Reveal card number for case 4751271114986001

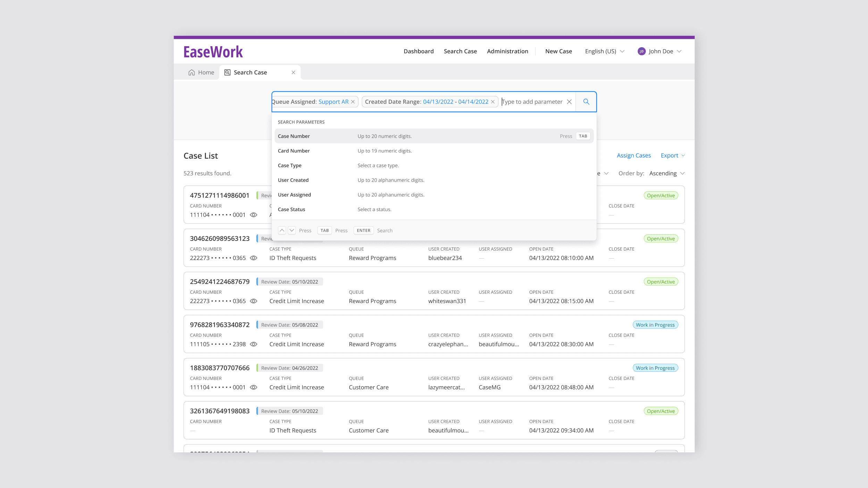(x=254, y=215)
